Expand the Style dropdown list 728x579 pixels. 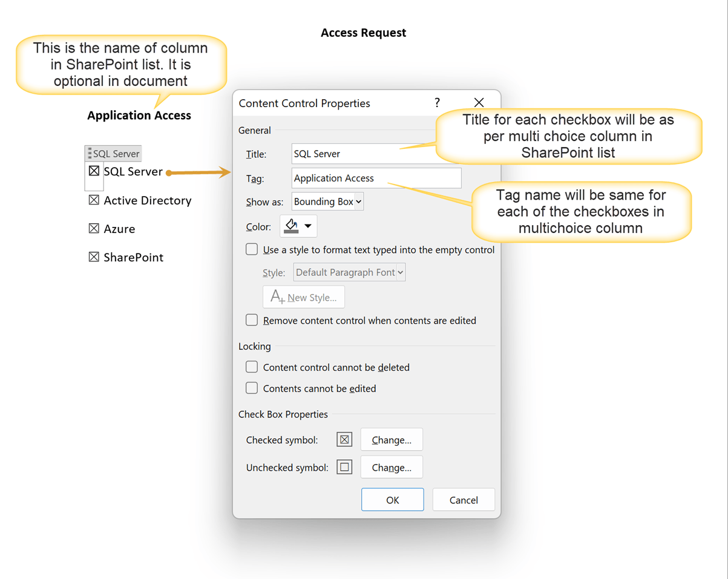(x=401, y=272)
